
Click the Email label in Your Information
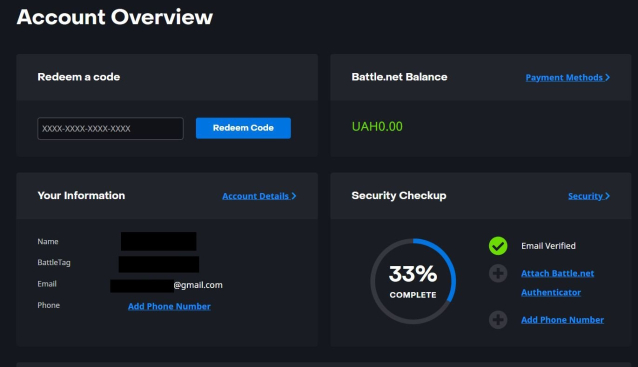pos(47,284)
